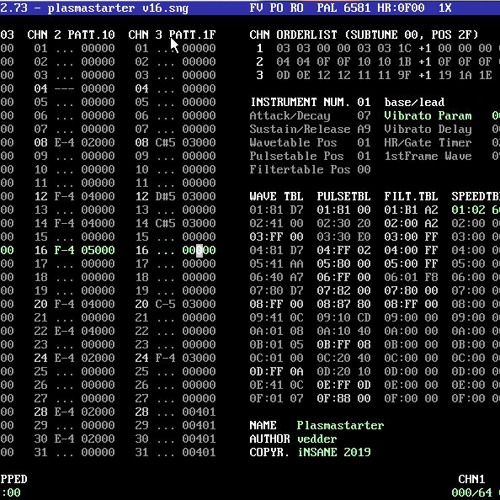The image size is (500, 500).
Task: Click the AUTHOR field vedder
Action: (x=317, y=439)
